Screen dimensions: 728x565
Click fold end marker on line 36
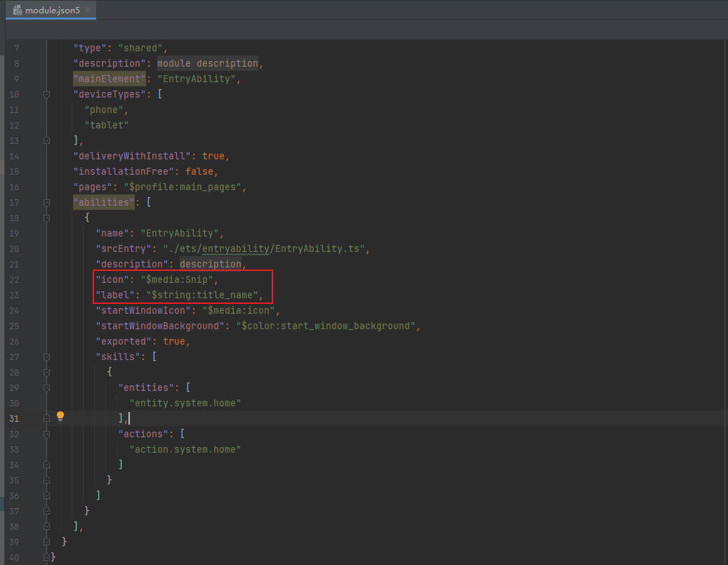pos(46,496)
